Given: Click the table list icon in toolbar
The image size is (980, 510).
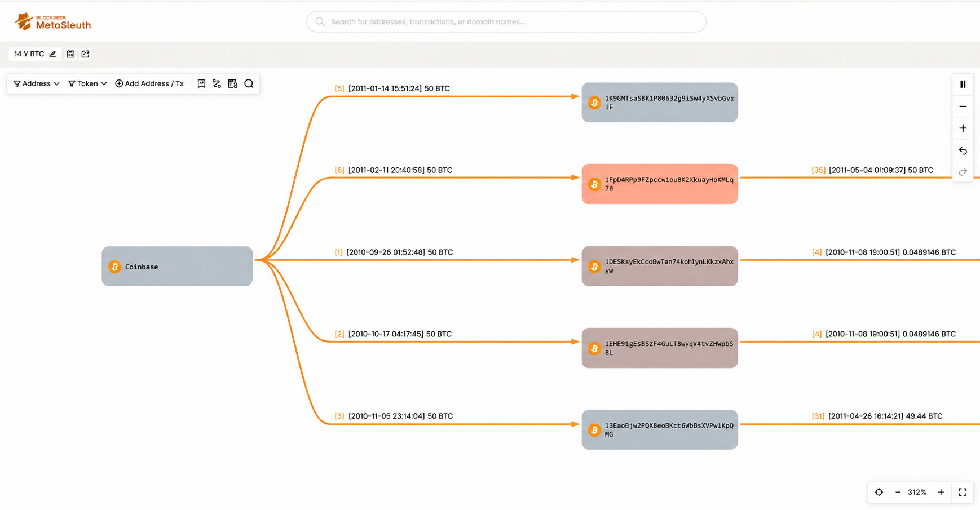Looking at the screenshot, I should [232, 83].
